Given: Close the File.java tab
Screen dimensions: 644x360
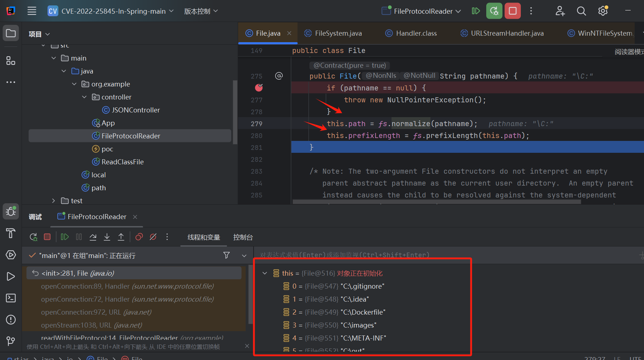Looking at the screenshot, I should [x=289, y=33].
